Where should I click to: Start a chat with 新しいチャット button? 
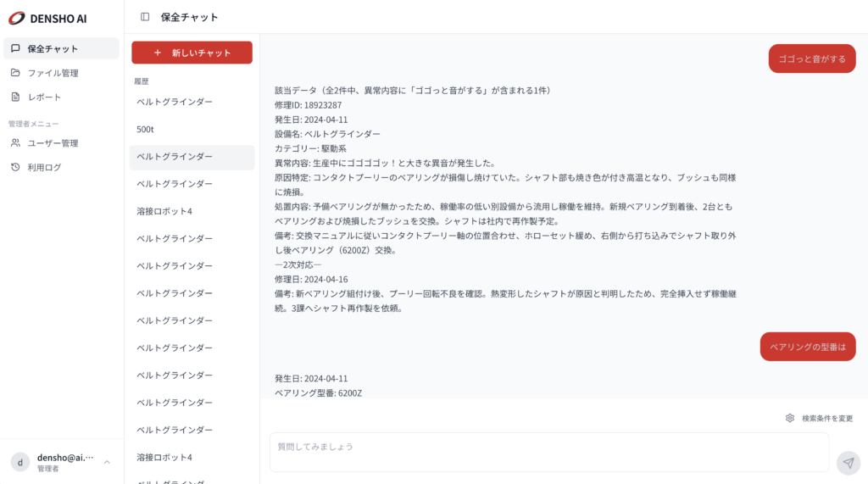(192, 53)
